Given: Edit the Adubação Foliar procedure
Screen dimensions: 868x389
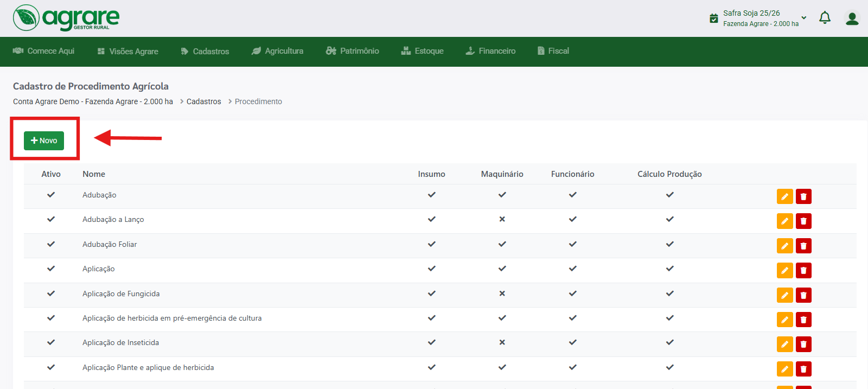Looking at the screenshot, I should (784, 246).
